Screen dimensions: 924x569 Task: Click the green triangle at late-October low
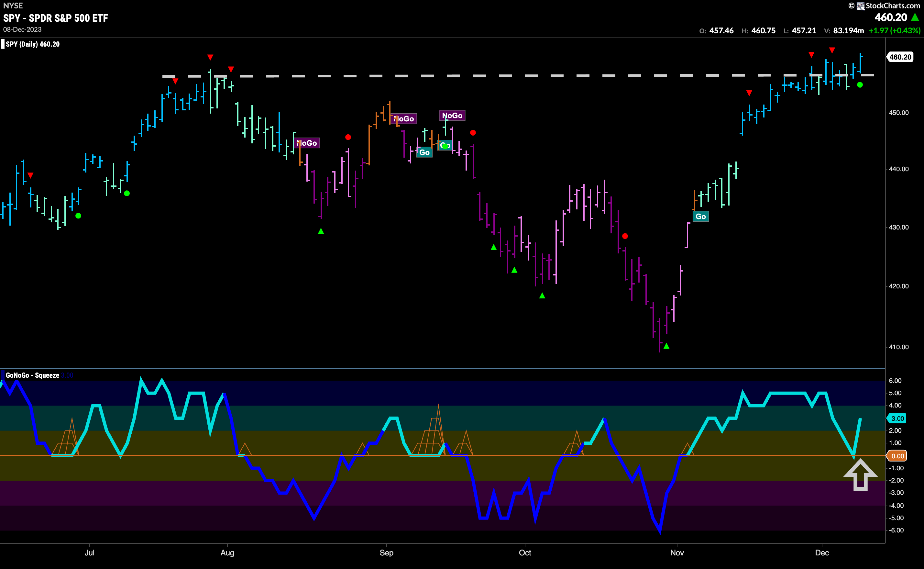[x=666, y=346]
